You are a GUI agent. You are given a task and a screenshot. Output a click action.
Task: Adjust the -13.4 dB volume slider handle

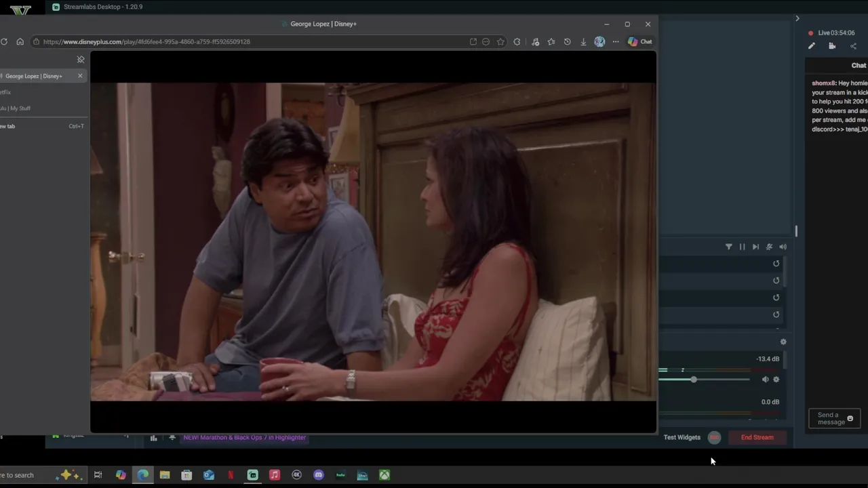point(694,380)
